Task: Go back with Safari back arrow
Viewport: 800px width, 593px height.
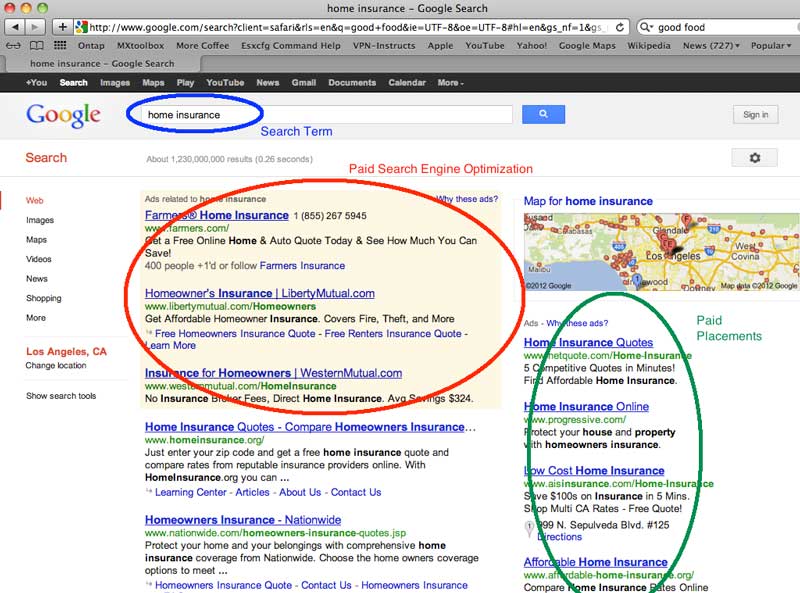Action: pos(15,27)
